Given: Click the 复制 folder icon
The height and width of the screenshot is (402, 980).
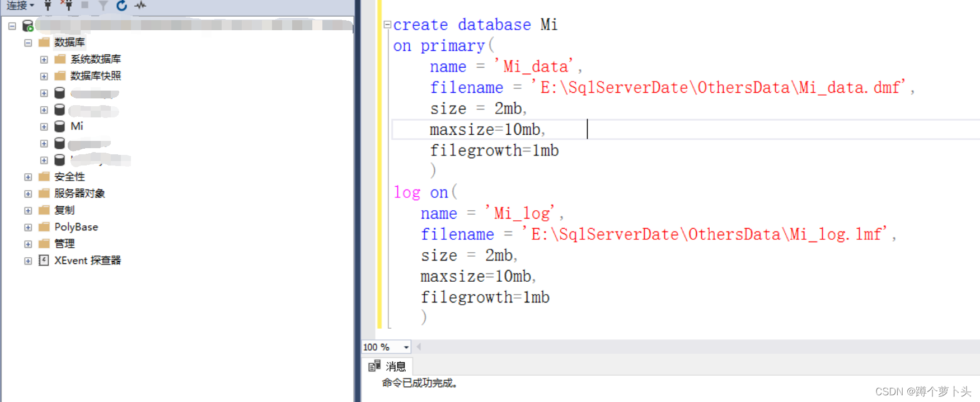Looking at the screenshot, I should pyautogui.click(x=44, y=210).
